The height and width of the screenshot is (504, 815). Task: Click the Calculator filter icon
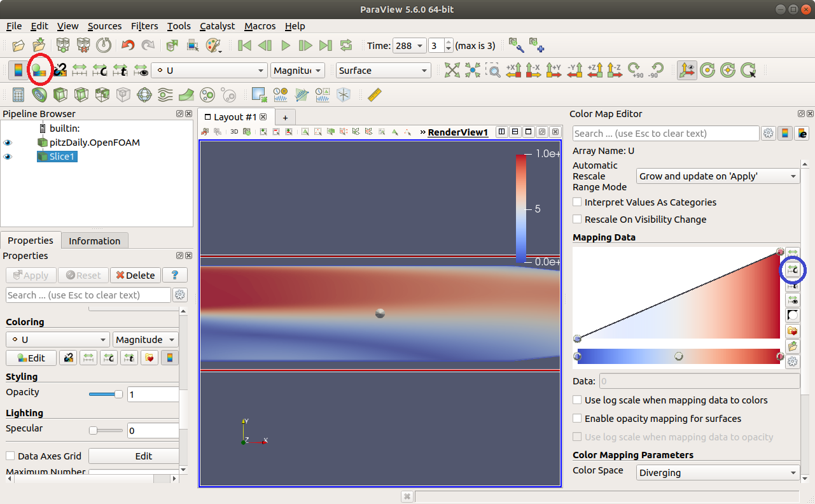(x=18, y=95)
